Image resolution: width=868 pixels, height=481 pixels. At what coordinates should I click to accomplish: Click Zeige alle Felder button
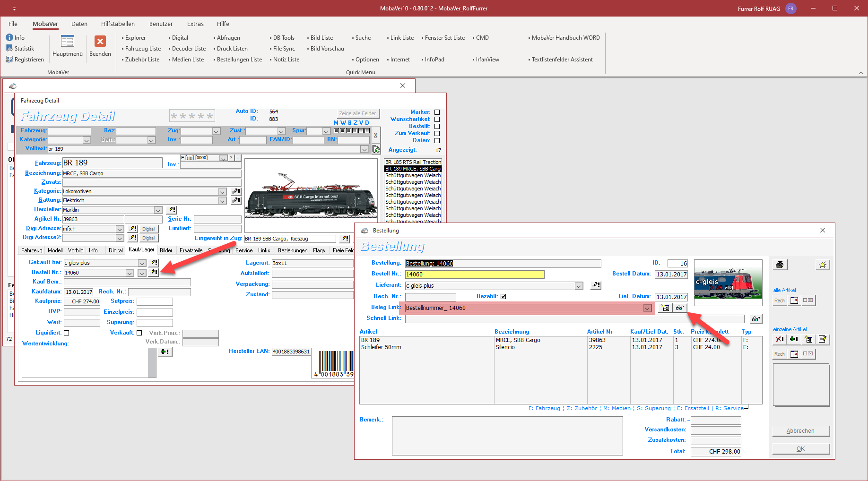357,113
